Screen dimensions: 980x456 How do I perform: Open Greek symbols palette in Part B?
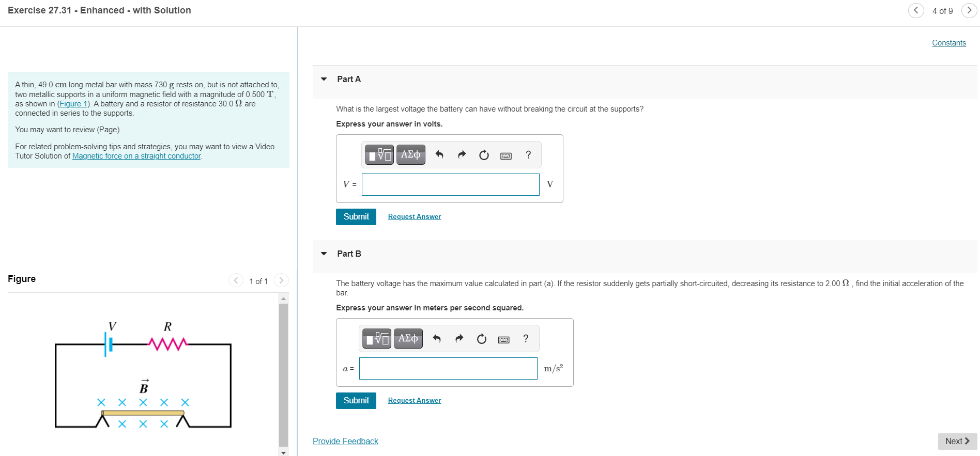coord(408,339)
